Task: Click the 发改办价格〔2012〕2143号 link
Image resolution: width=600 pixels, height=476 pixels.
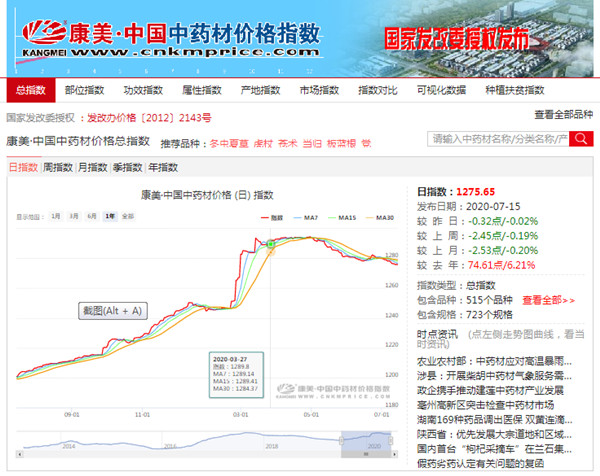Action: coord(149,118)
